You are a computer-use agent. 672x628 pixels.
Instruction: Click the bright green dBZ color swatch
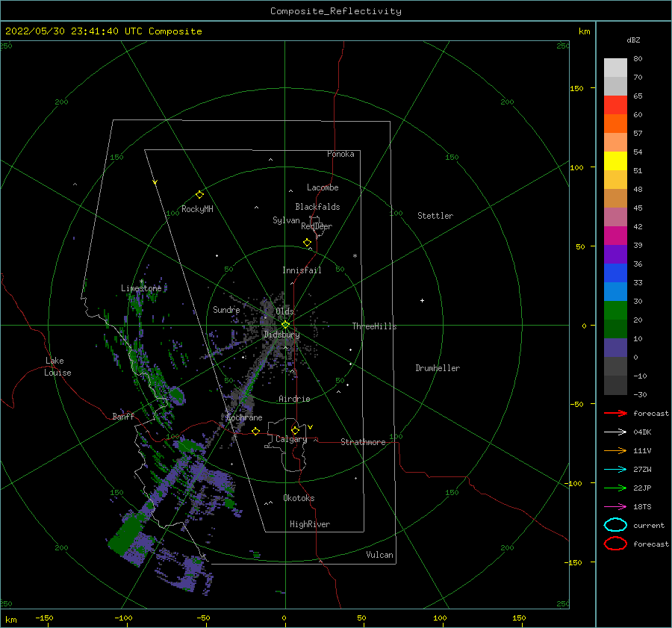pyautogui.click(x=615, y=311)
